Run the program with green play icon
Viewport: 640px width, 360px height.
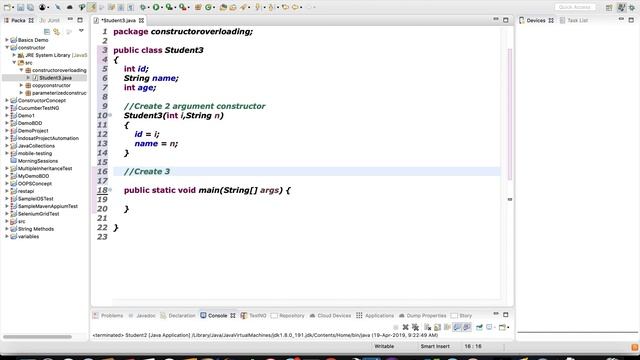[x=156, y=7]
